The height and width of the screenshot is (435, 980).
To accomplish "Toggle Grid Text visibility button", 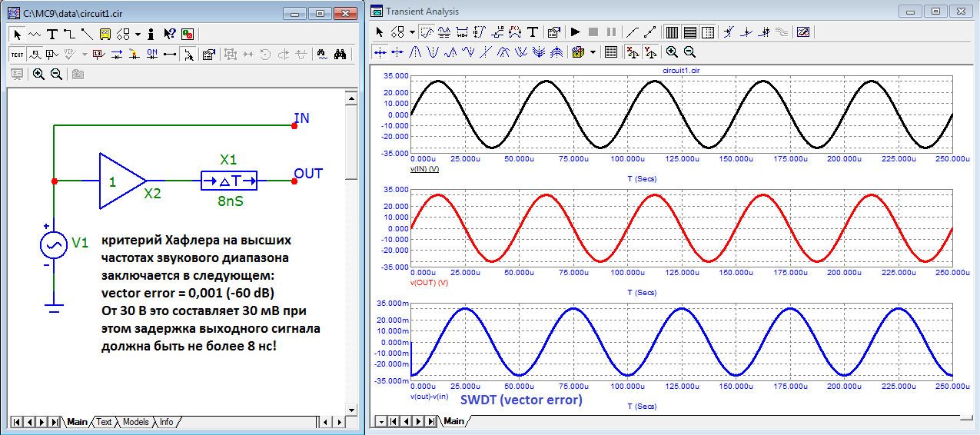I will point(18,55).
